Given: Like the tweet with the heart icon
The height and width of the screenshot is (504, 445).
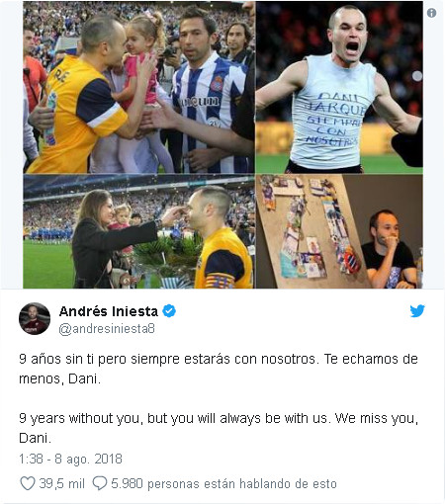Looking at the screenshot, I should [x=28, y=483].
